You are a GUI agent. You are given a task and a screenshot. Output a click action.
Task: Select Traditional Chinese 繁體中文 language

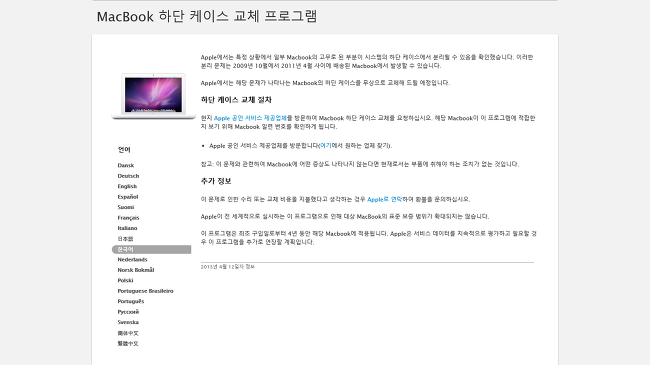(x=128, y=343)
